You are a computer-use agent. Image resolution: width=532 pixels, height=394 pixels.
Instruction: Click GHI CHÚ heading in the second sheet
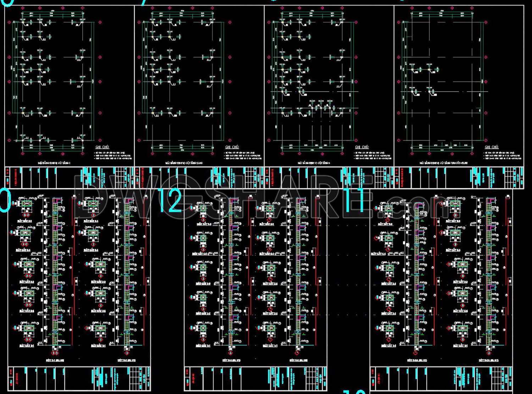point(232,147)
